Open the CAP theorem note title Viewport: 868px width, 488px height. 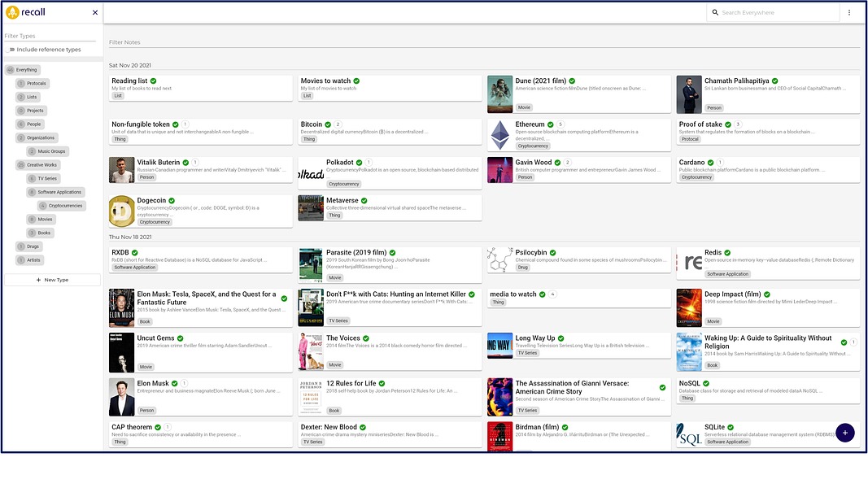tap(132, 427)
